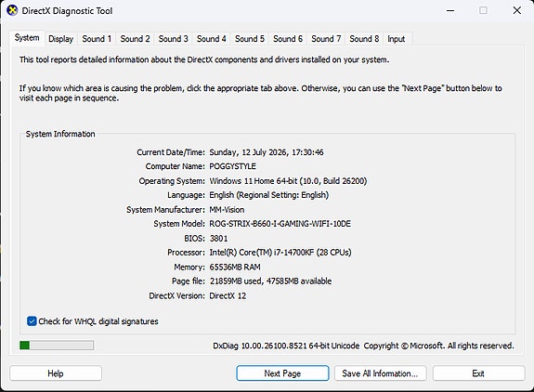Select the Sound 6 tab
This screenshot has height=392, width=534.
click(288, 39)
